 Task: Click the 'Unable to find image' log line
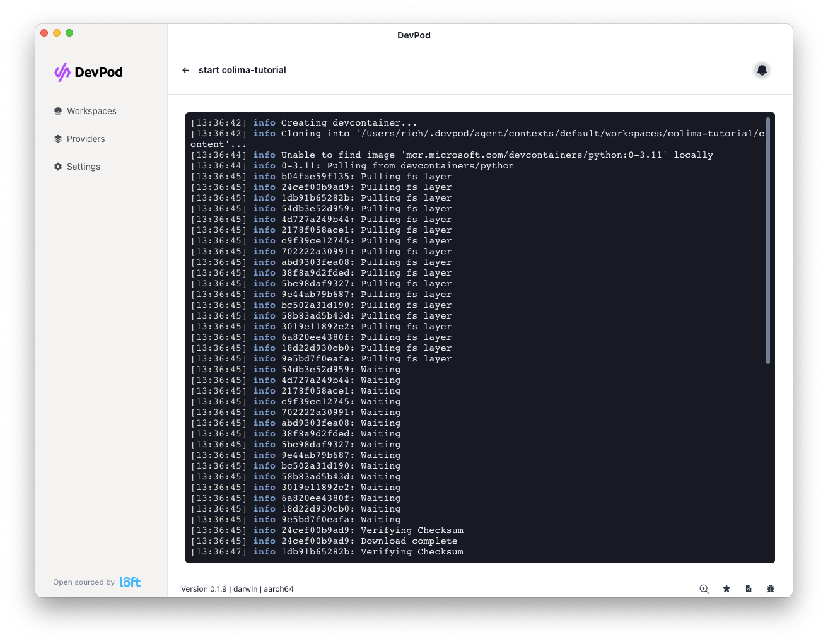point(452,155)
